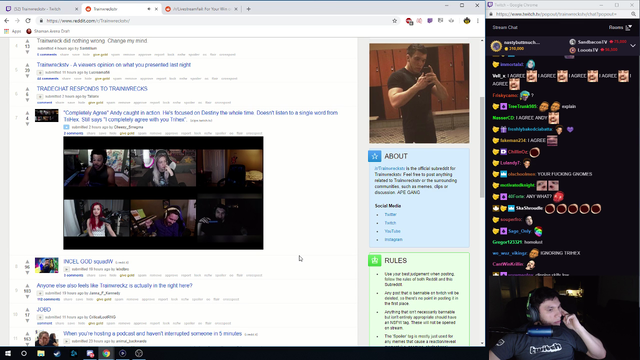
Task: Close the Trainwreckstv Twitch tab
Action: pos(76,9)
